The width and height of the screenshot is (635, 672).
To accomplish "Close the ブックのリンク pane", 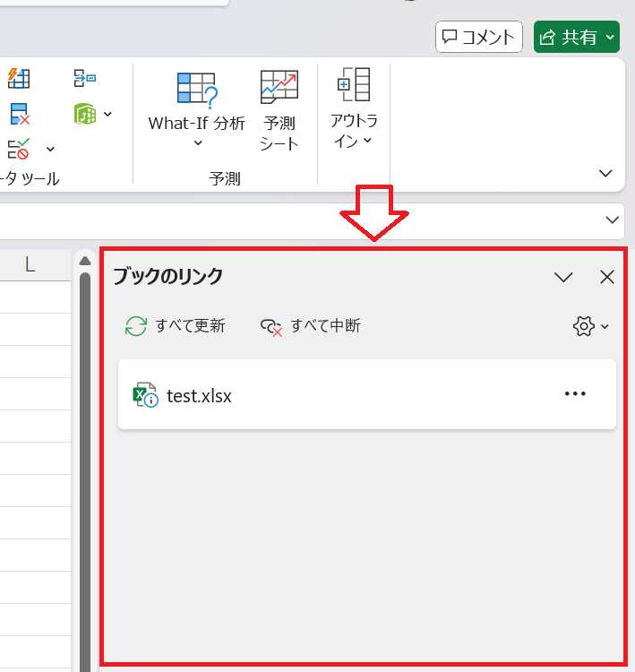I will 607,277.
